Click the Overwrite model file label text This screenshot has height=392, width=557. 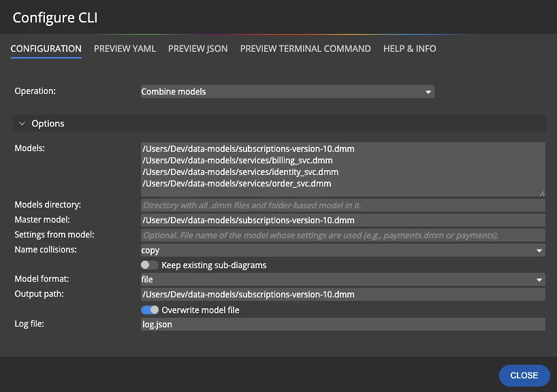pos(200,310)
